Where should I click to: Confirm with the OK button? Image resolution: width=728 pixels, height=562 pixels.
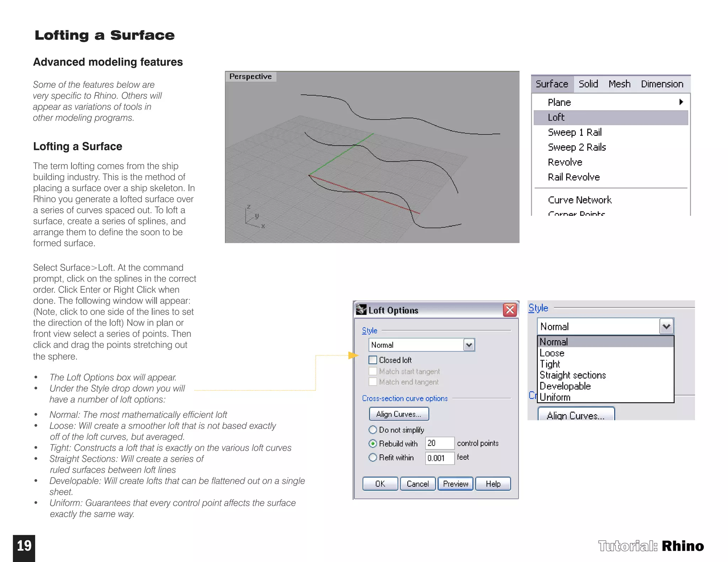tap(380, 483)
